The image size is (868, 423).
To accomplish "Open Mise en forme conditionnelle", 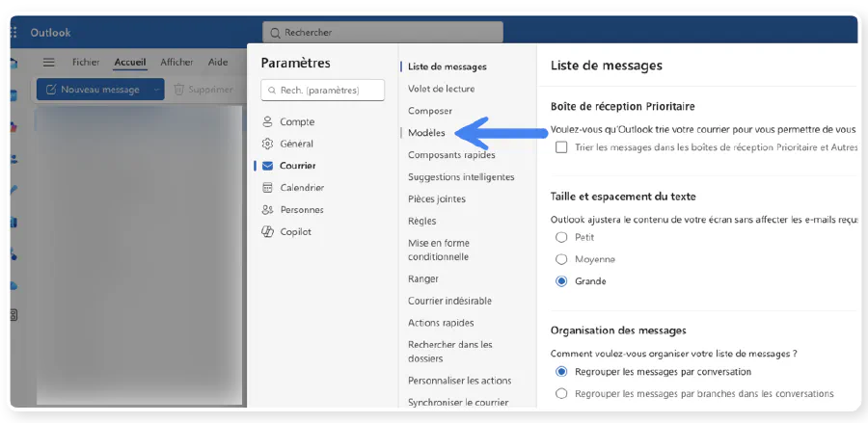I will tap(439, 250).
